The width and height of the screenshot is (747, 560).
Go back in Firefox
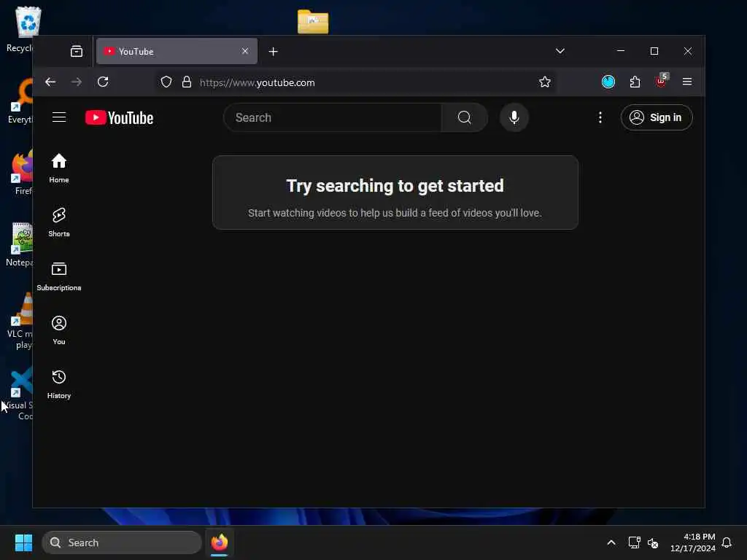50,82
